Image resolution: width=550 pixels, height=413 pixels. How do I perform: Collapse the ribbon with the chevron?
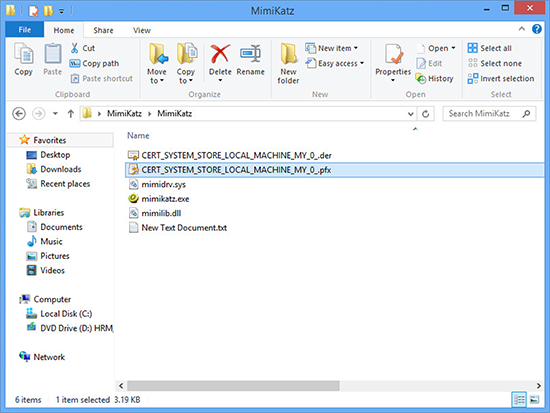[522, 29]
